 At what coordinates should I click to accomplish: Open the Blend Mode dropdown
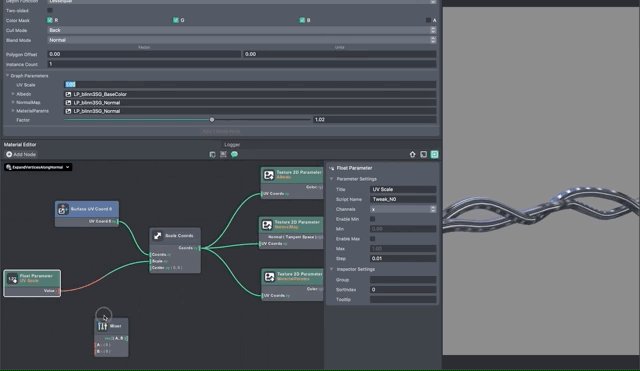click(x=242, y=40)
